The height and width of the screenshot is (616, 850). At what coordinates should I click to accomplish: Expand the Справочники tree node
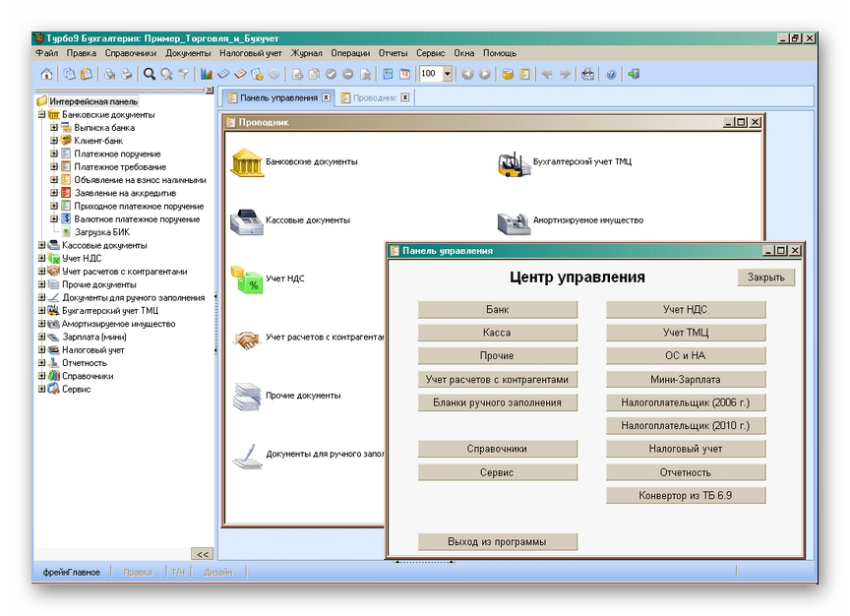(41, 376)
